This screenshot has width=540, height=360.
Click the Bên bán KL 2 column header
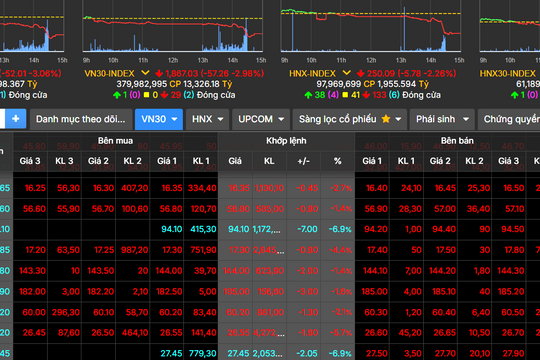click(x=474, y=161)
